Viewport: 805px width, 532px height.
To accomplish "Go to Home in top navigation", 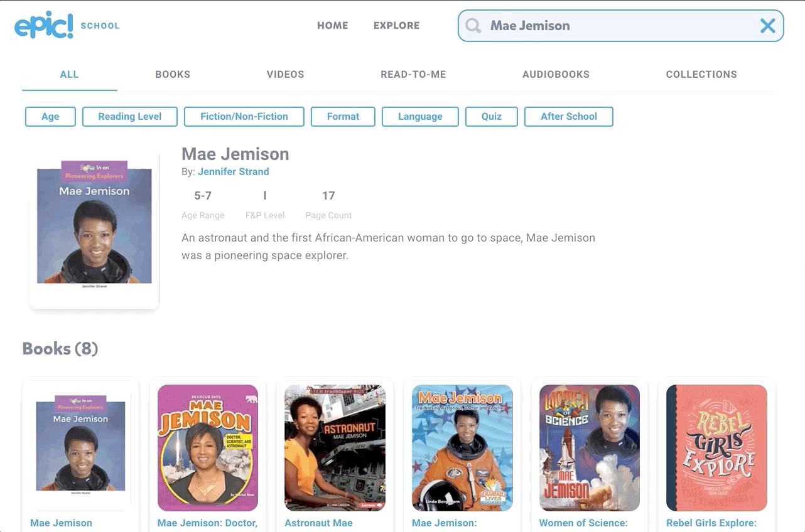I will tap(332, 26).
